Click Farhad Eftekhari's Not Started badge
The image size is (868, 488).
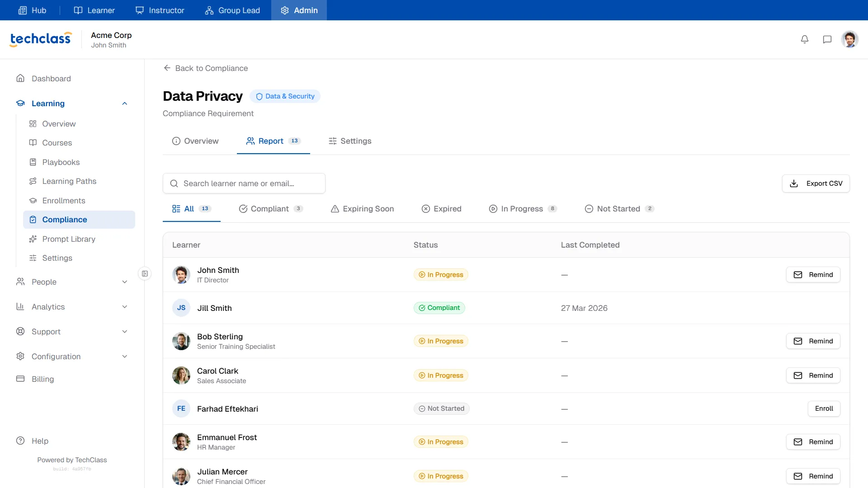point(442,408)
